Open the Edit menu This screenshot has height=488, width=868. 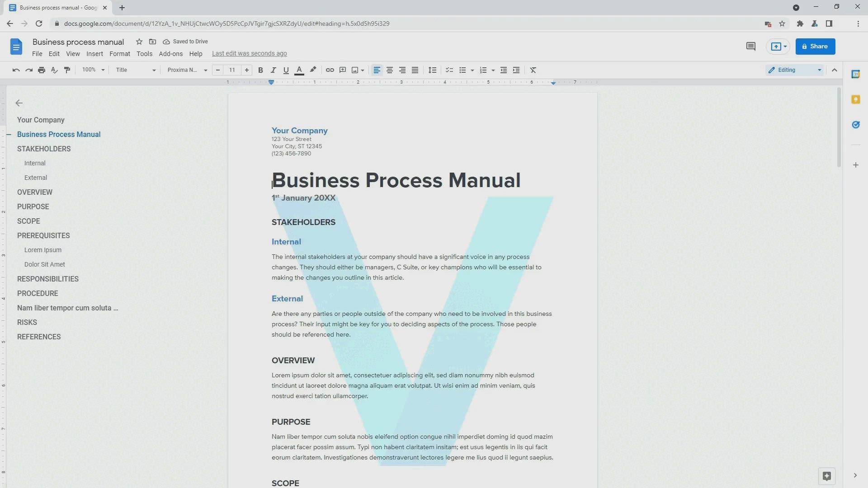(x=54, y=54)
